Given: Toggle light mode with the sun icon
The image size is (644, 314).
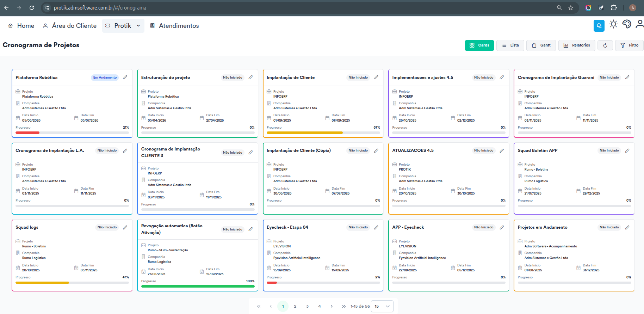Looking at the screenshot, I should pos(613,24).
